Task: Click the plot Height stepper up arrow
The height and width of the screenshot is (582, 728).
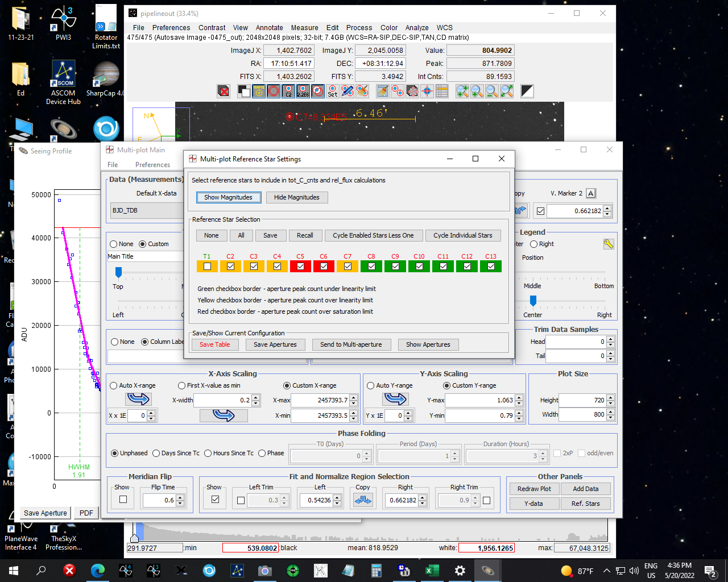Action: point(610,397)
